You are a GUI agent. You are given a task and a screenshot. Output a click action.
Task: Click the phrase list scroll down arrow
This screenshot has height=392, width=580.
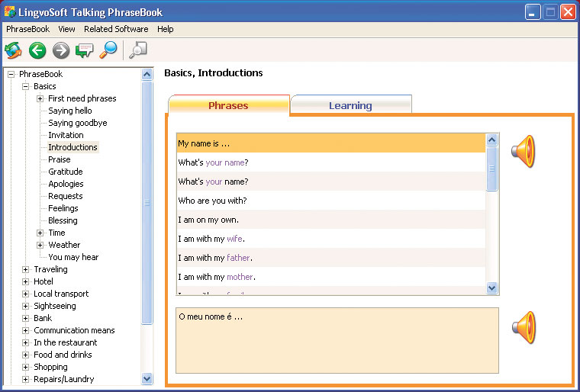coord(491,288)
